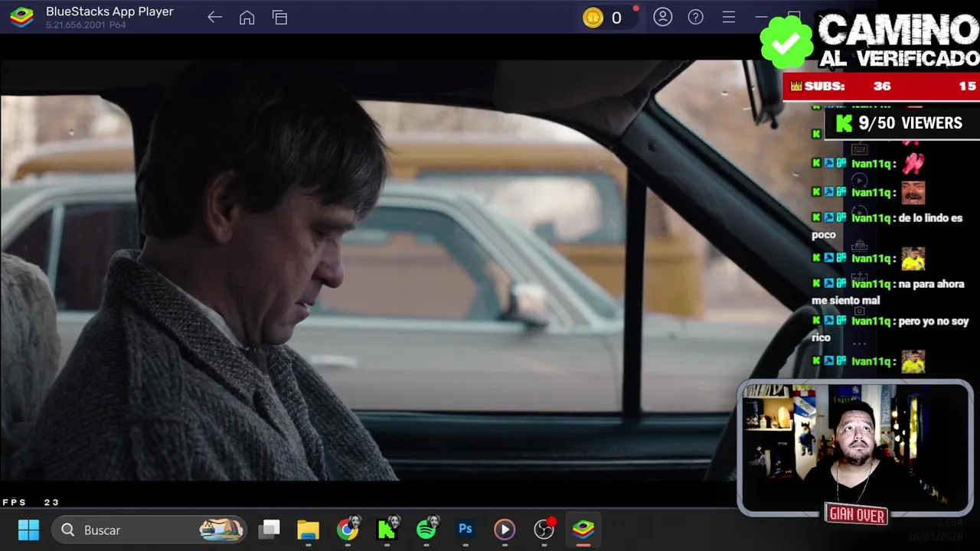Open Task View from the taskbar
Viewport: 980px width, 551px height.
[x=269, y=530]
